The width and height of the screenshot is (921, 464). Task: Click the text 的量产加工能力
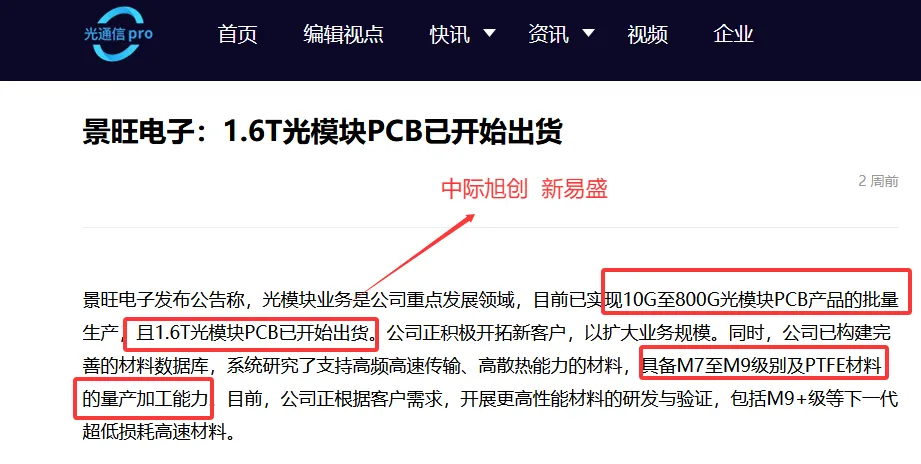tap(146, 399)
